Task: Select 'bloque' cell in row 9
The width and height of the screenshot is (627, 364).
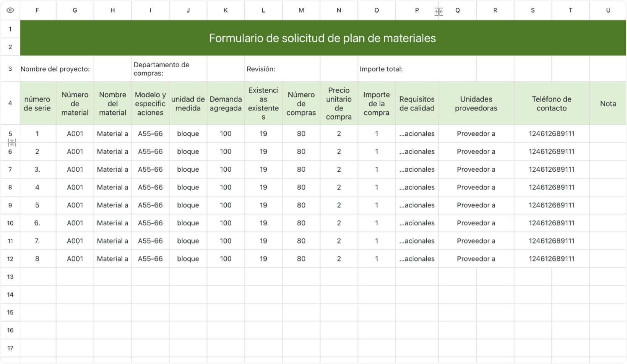Action: (188, 205)
